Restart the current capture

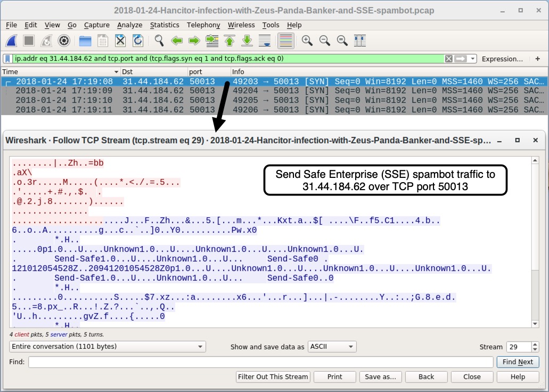click(46, 40)
